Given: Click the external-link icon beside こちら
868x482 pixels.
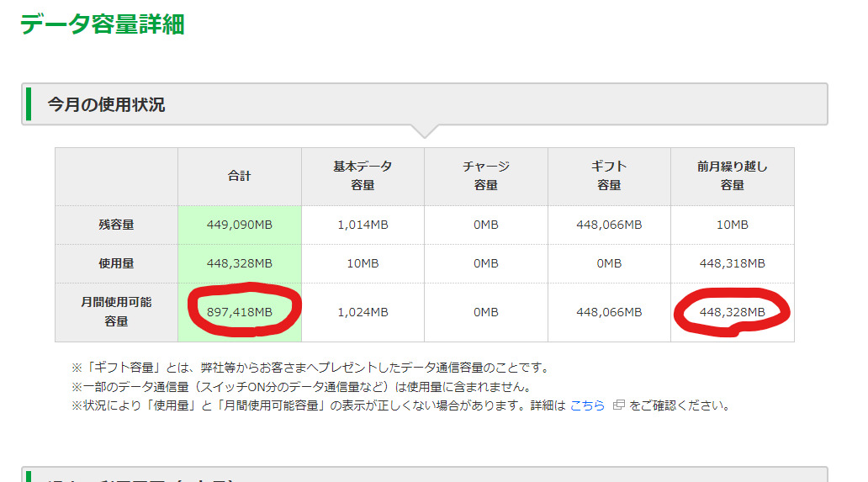Looking at the screenshot, I should click(x=618, y=405).
